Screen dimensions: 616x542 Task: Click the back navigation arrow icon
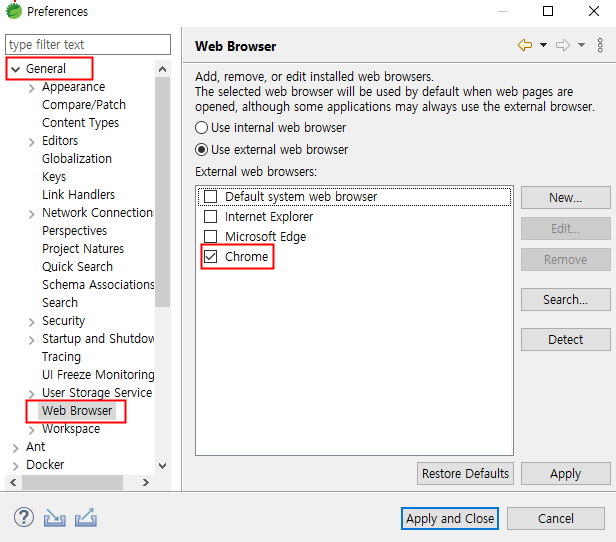point(525,45)
